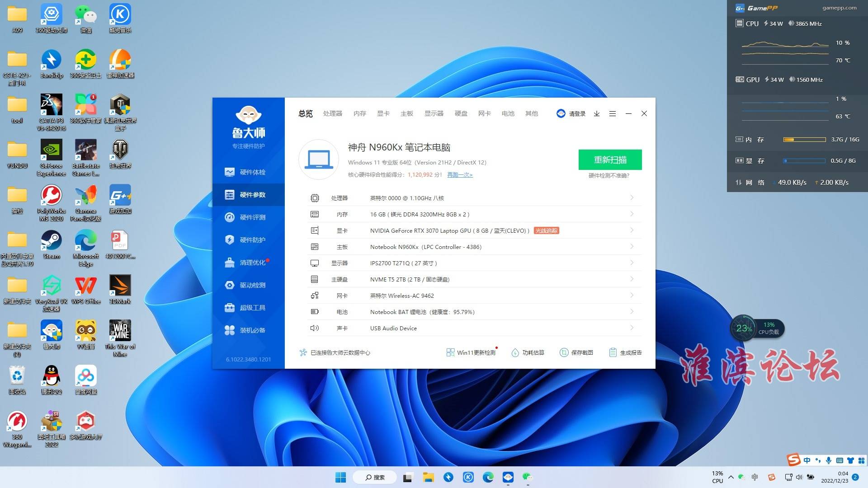Image resolution: width=868 pixels, height=488 pixels.
Task: Click 硬件检测不准确? link
Action: [x=609, y=176]
